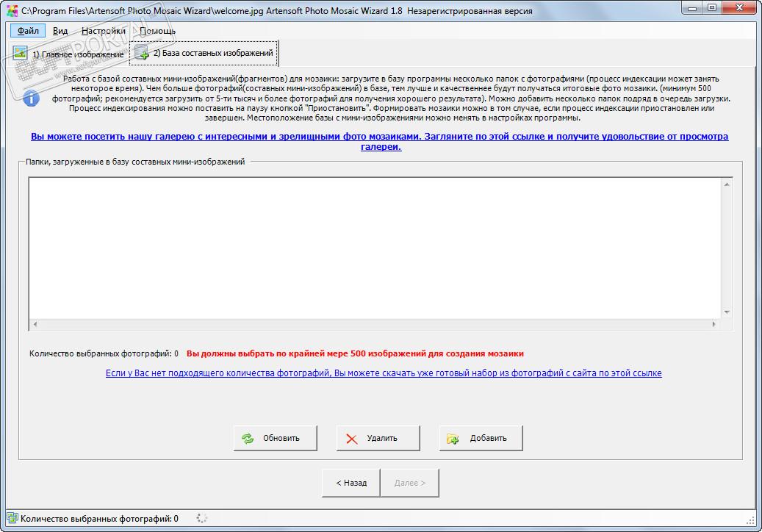
Task: Open the Настройки menu
Action: 104,31
